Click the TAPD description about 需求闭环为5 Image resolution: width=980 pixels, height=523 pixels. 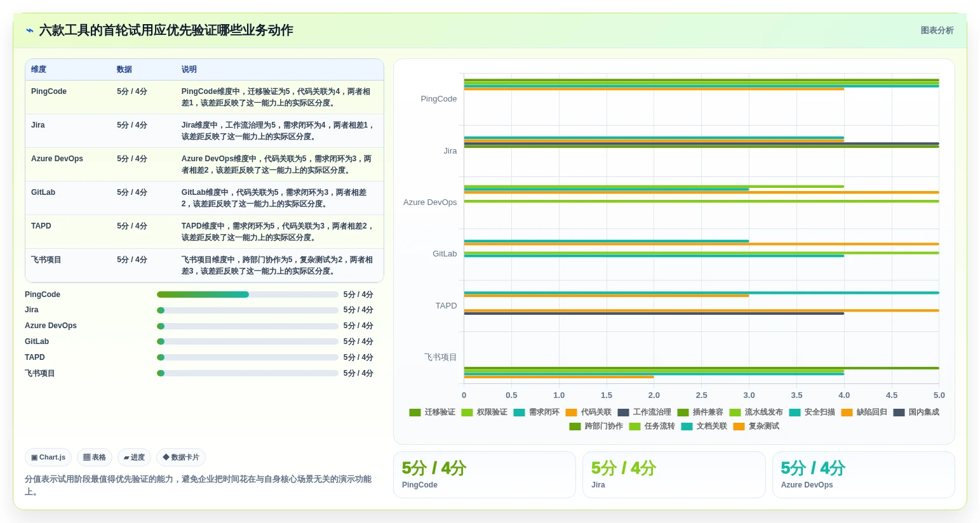278,232
